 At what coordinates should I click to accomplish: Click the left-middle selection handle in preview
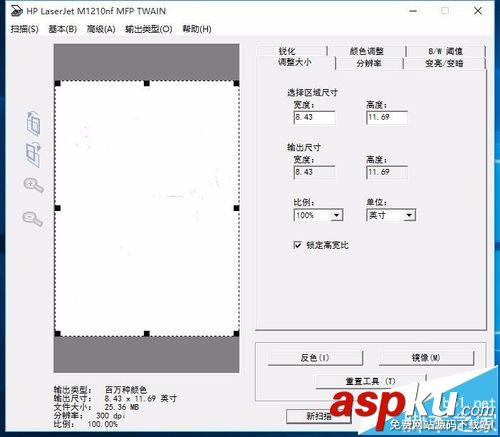pyautogui.click(x=57, y=208)
